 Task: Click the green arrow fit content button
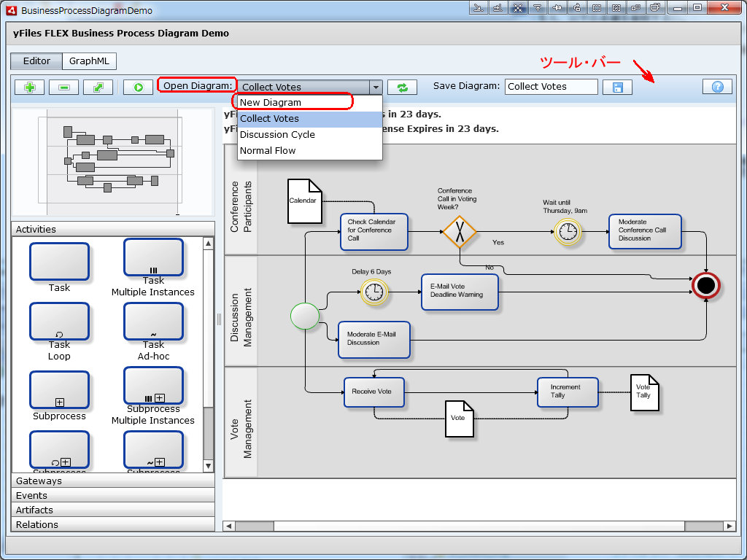98,87
